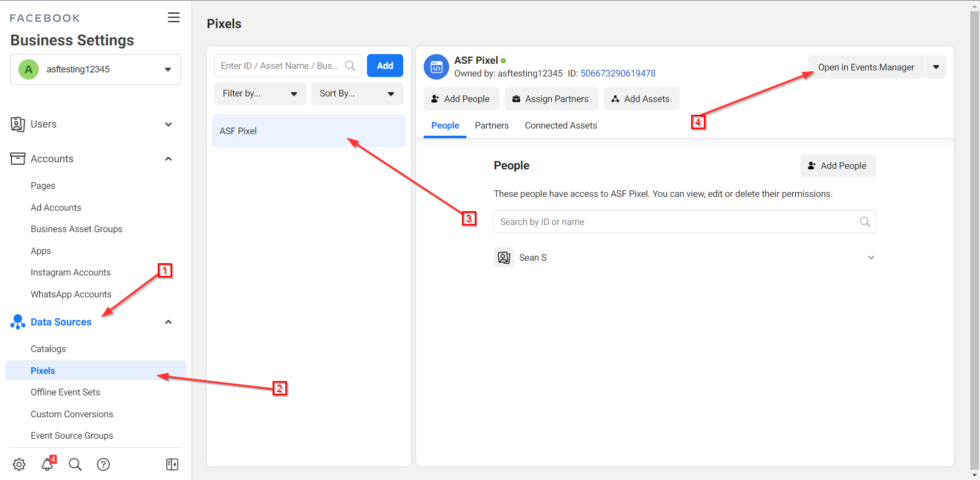Click the green A account avatar
980x480 pixels.
[x=29, y=69]
